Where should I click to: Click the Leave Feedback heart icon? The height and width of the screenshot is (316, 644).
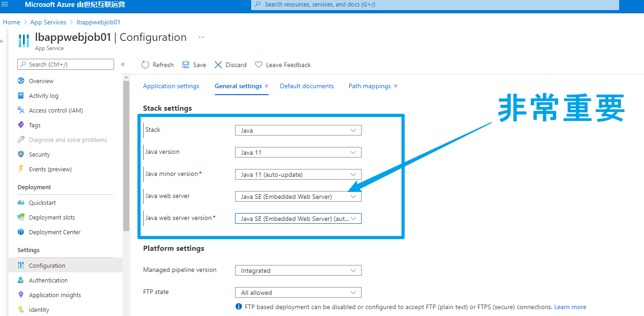pyautogui.click(x=259, y=65)
